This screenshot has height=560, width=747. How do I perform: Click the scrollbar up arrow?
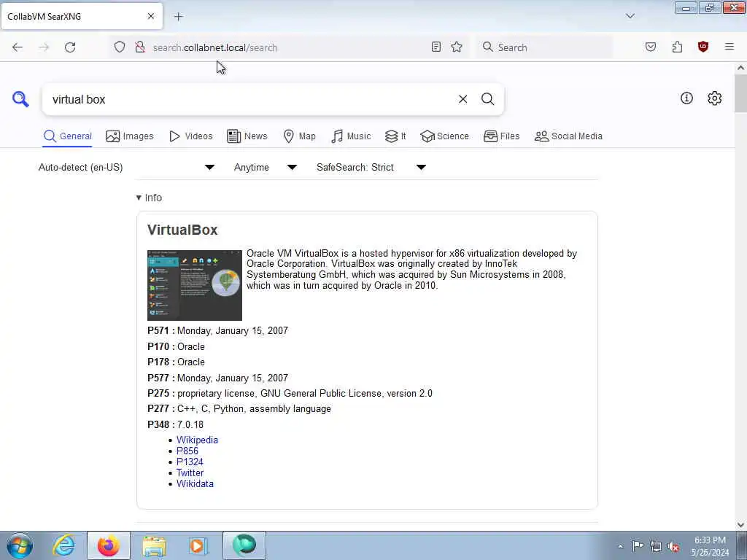coord(740,68)
